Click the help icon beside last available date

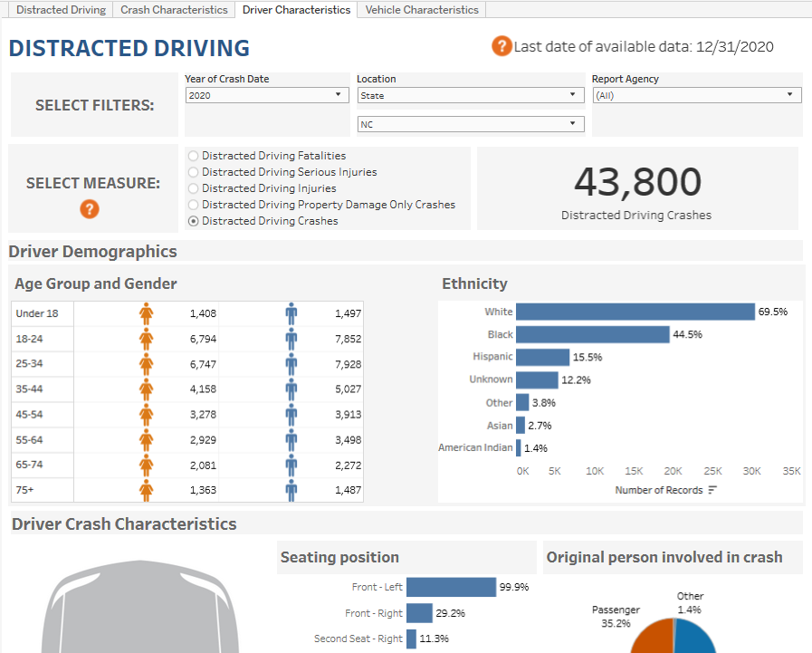click(502, 46)
